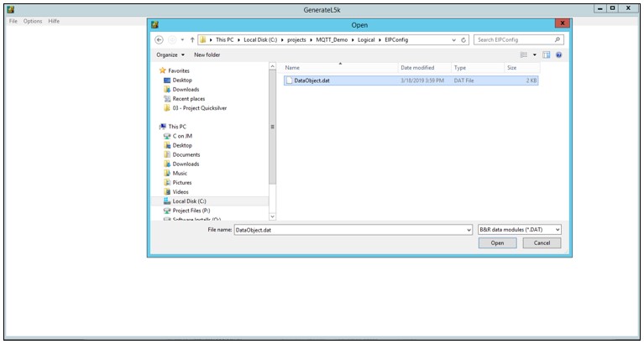Select the DataObject.dat file
644x344 pixels.
pos(312,81)
